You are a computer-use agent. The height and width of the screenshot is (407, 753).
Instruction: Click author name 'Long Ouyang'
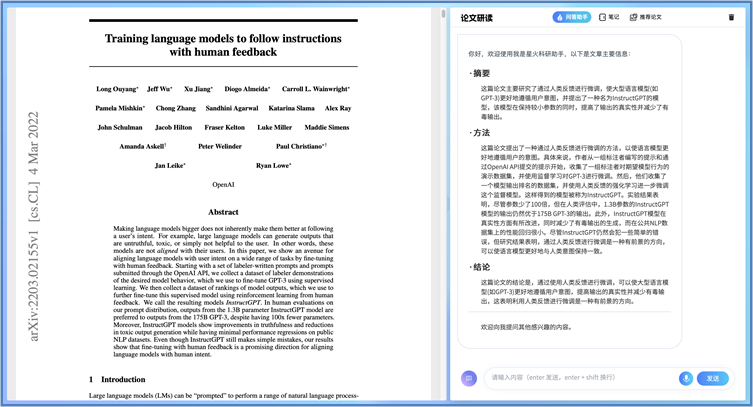(x=117, y=89)
